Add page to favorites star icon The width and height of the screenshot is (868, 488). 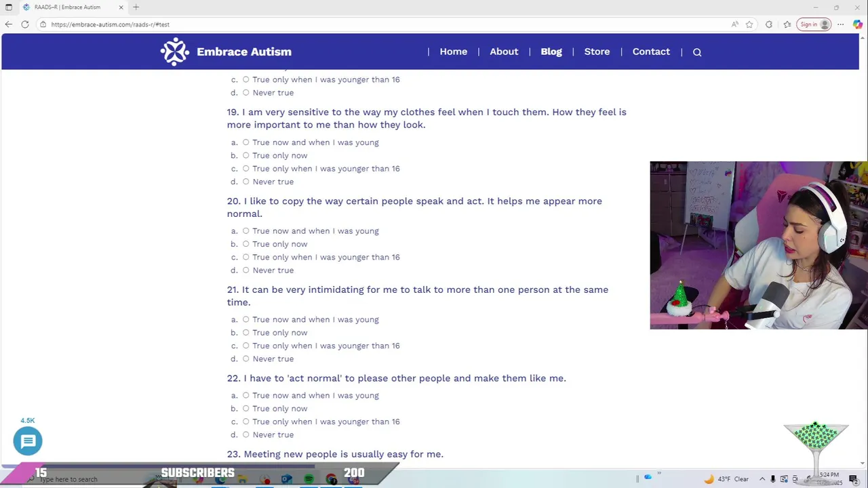click(749, 24)
